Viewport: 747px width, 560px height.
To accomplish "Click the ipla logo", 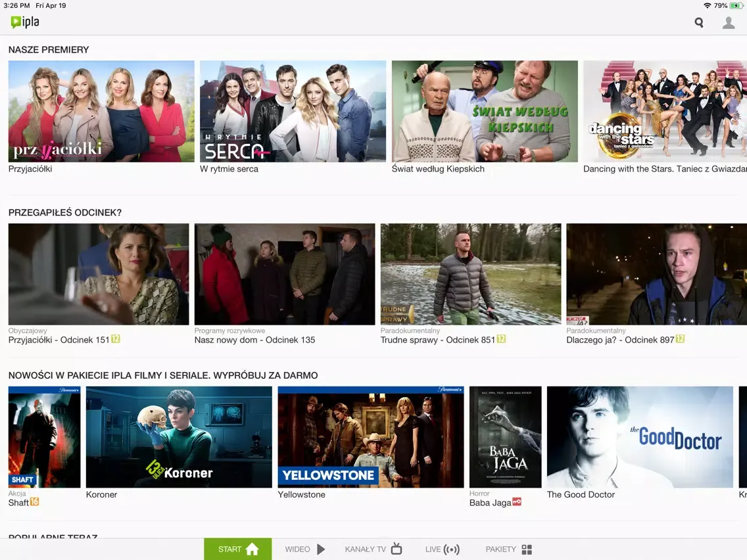I will 25,22.
